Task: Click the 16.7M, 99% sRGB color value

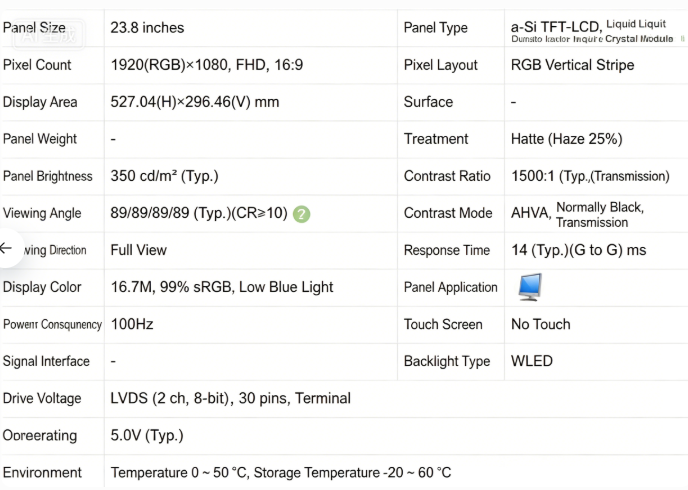Action: tap(222, 287)
